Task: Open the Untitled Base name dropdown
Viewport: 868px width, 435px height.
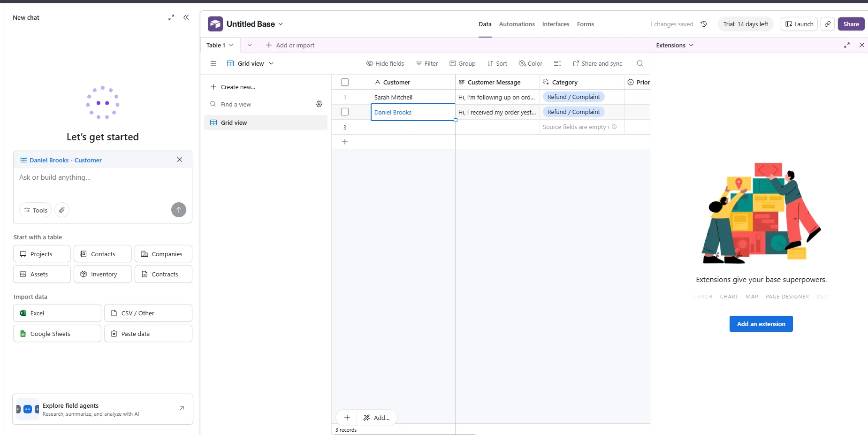Action: (x=255, y=24)
